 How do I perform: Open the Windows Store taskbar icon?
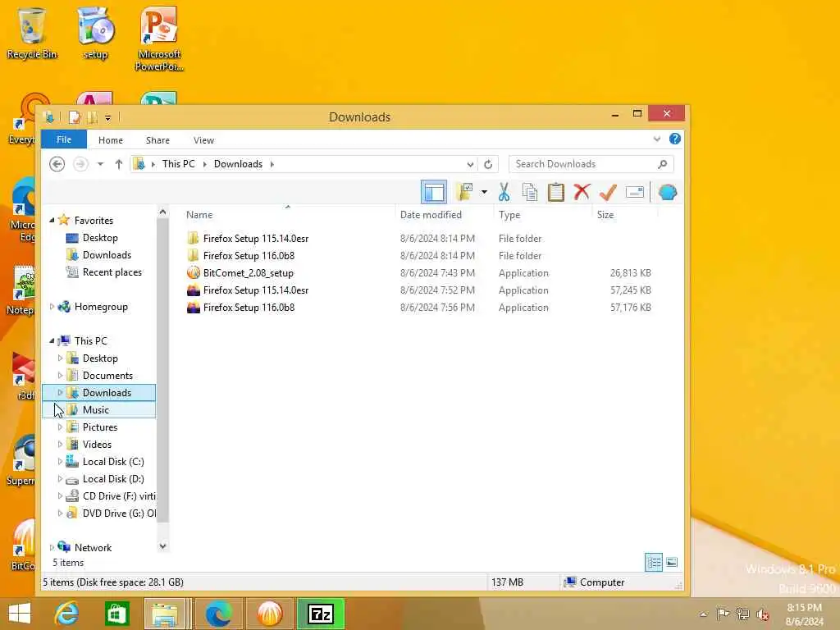coord(117,614)
